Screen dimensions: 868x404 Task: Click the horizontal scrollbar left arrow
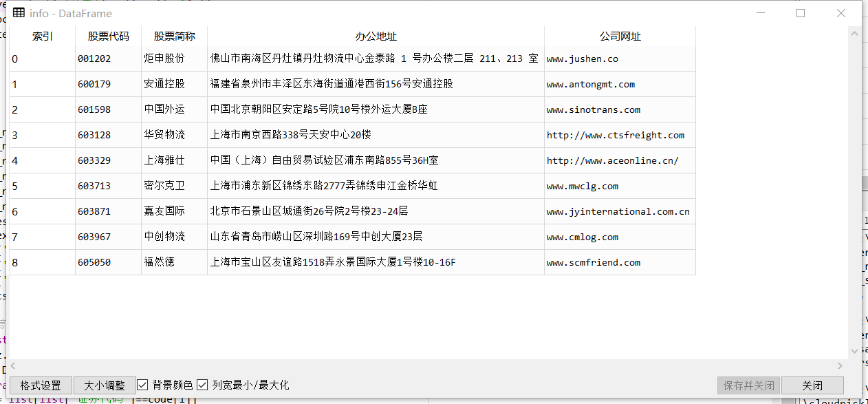[x=14, y=366]
